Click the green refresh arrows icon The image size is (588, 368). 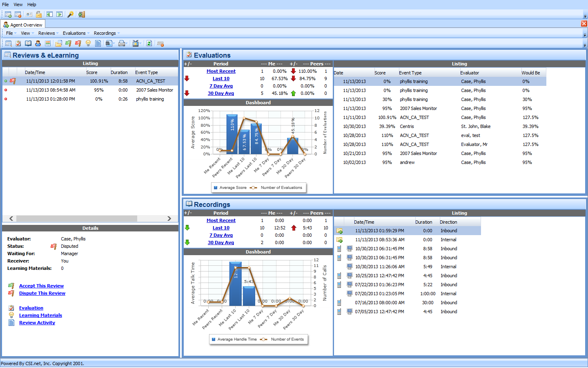pos(149,43)
